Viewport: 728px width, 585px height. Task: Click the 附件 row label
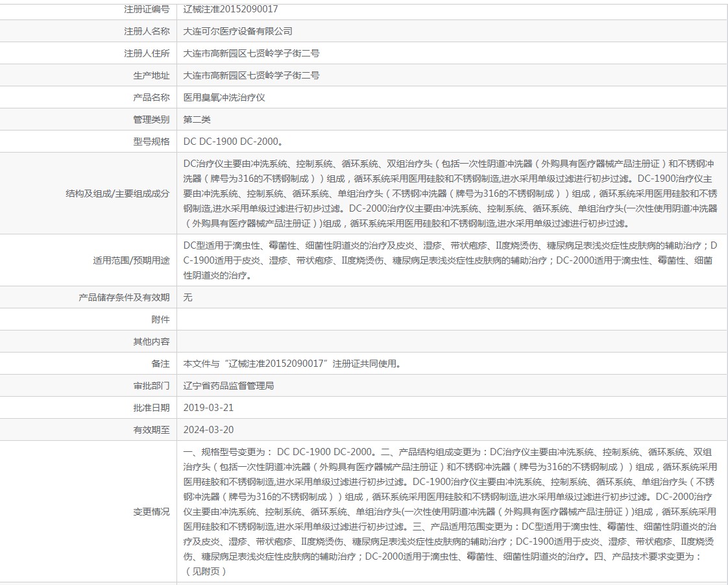click(161, 319)
